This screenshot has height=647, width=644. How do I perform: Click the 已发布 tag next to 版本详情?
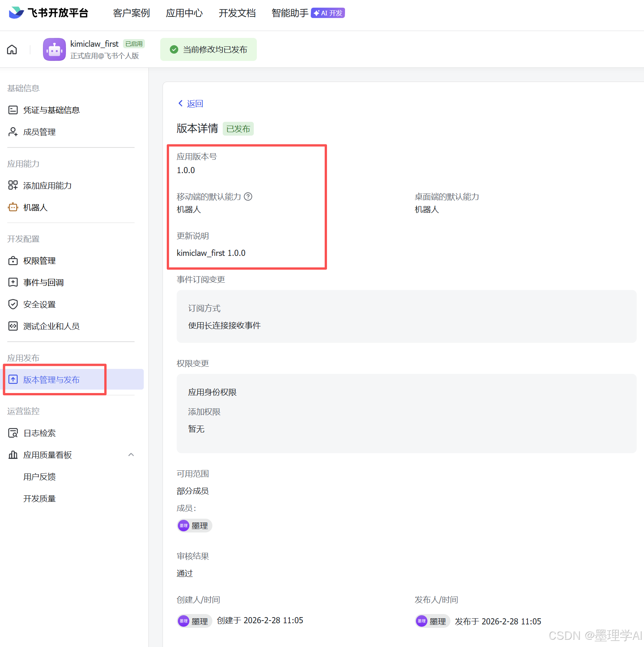pyautogui.click(x=238, y=129)
